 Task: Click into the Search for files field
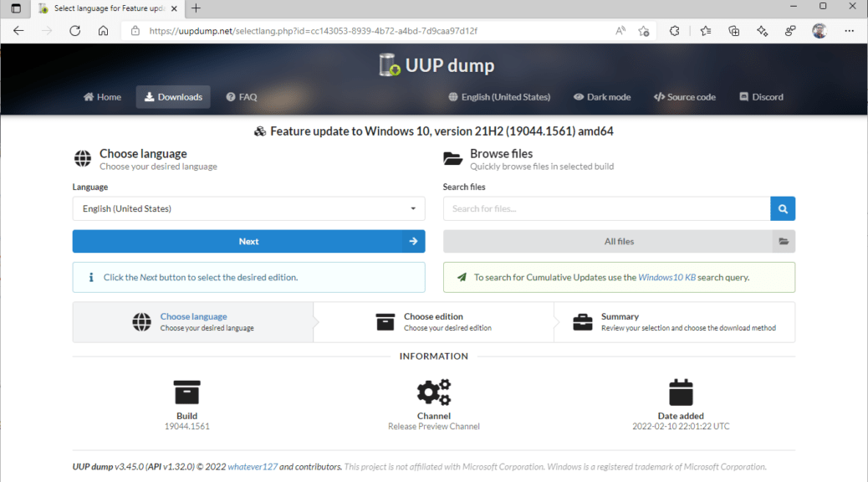pos(606,208)
